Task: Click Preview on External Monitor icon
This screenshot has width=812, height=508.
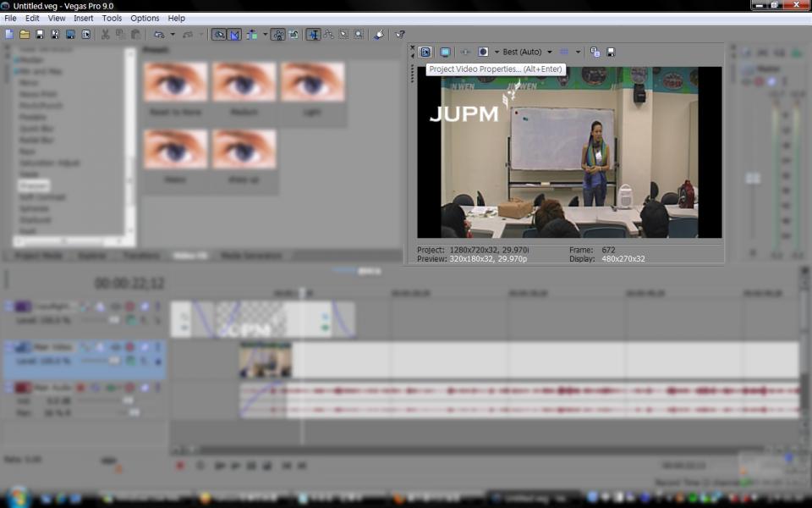Action: click(x=445, y=52)
